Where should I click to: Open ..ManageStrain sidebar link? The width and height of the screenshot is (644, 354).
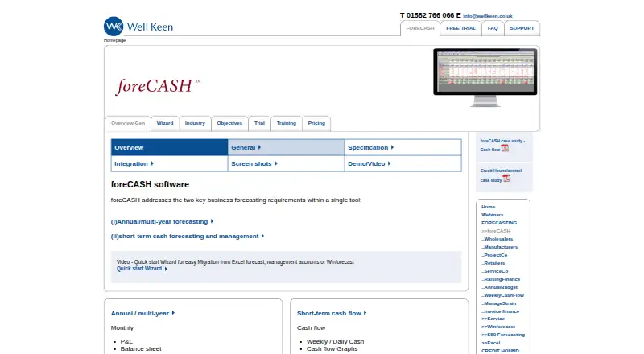click(498, 303)
